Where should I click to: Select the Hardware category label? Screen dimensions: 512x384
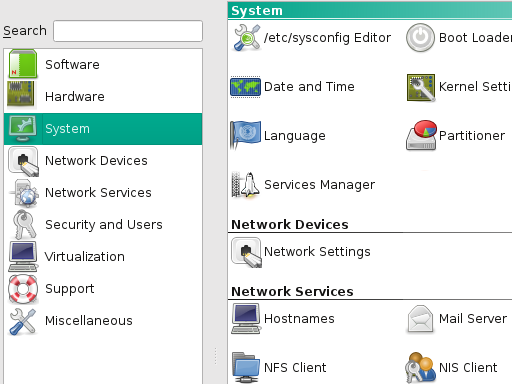[75, 96]
